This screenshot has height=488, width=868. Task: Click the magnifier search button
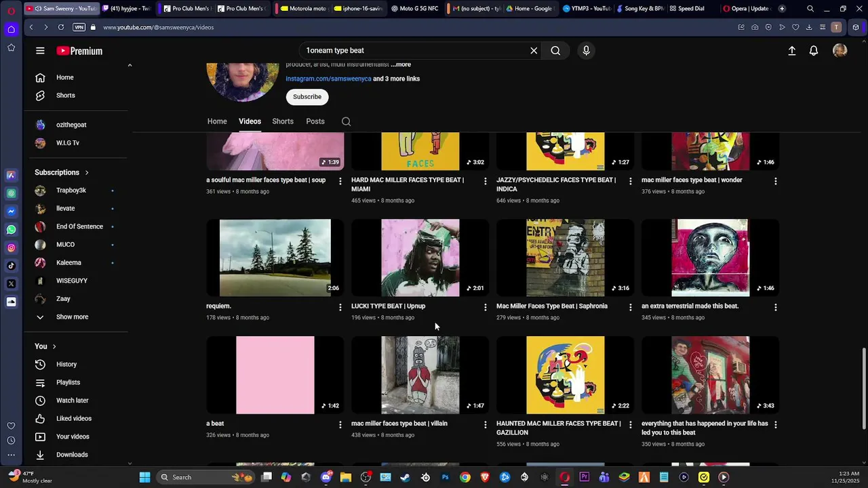pyautogui.click(x=555, y=51)
